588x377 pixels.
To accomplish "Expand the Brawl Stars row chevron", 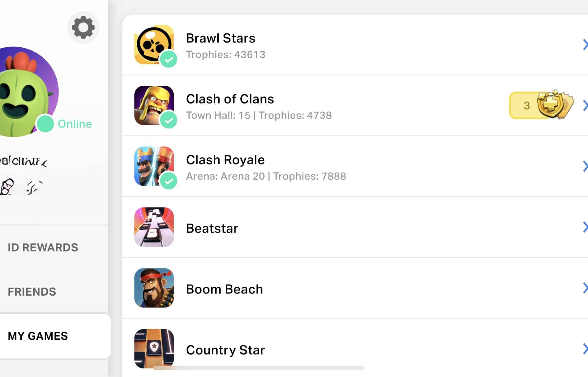I will coord(585,45).
